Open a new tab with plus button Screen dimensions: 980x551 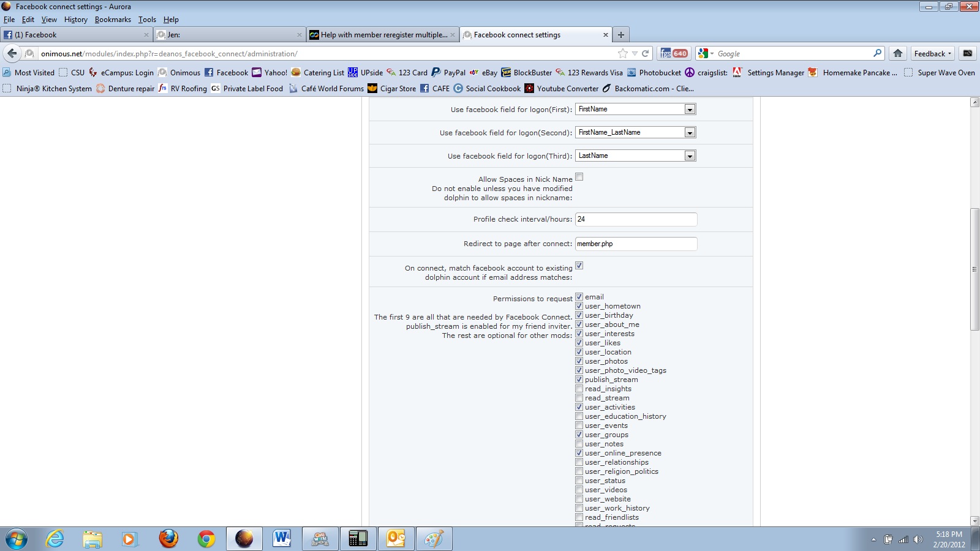pos(621,35)
